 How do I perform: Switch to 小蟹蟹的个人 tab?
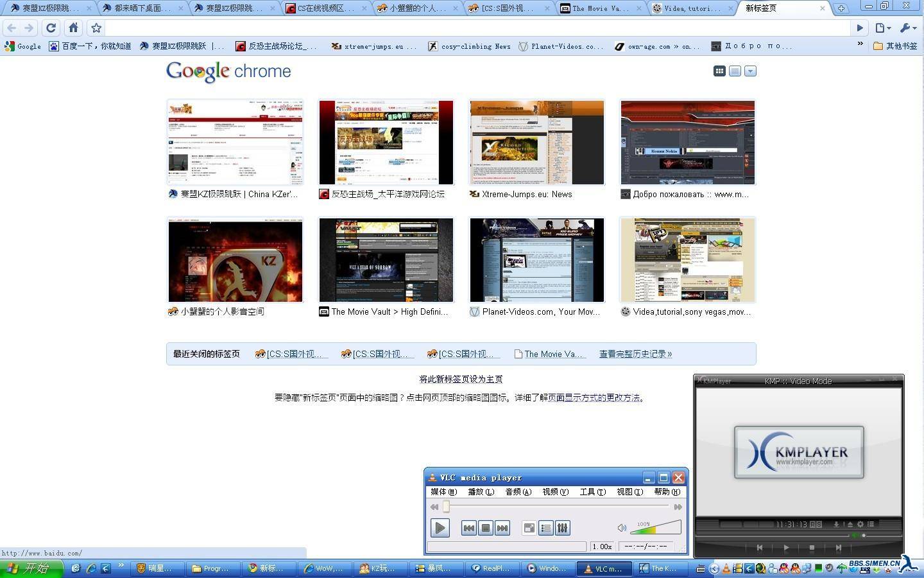point(418,8)
